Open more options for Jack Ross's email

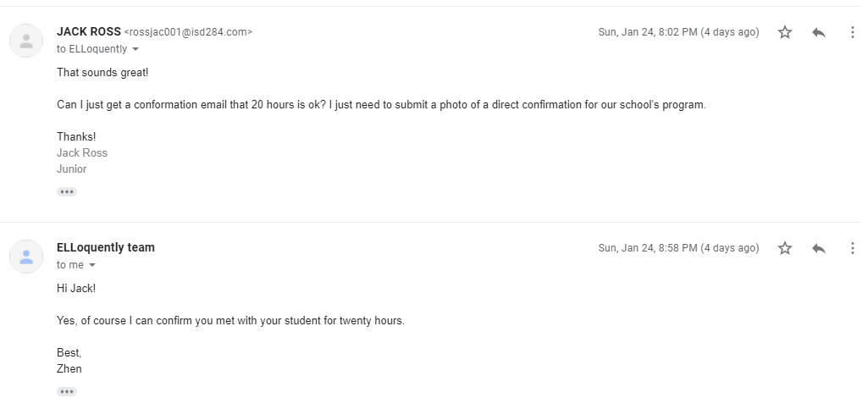point(852,32)
